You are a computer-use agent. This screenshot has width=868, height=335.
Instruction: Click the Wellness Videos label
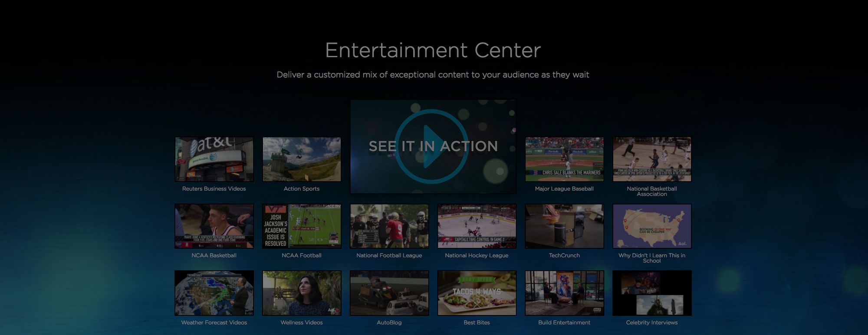(302, 323)
